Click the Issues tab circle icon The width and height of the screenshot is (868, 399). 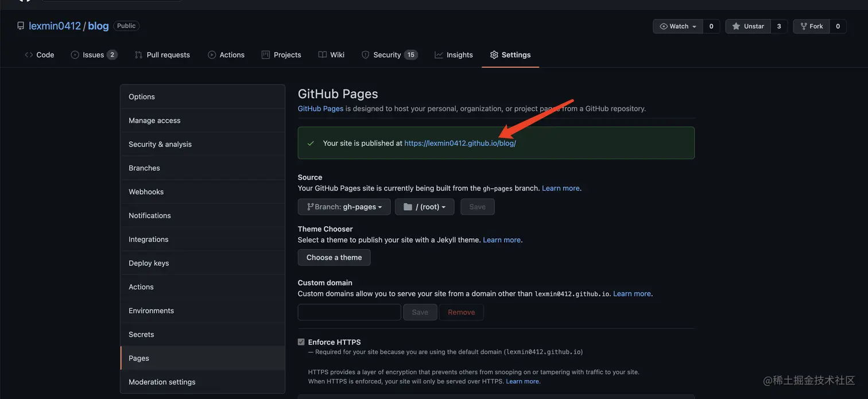(75, 55)
